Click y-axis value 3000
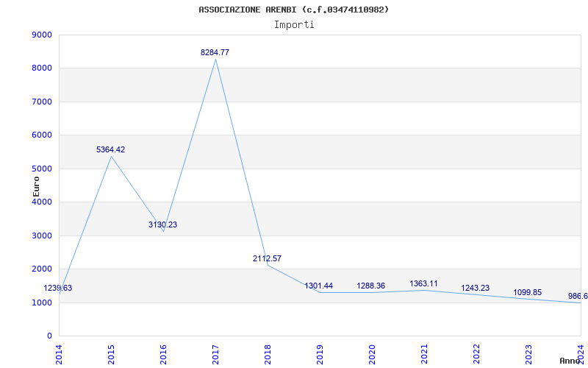Viewport: 588px width, 368px height. [42, 236]
